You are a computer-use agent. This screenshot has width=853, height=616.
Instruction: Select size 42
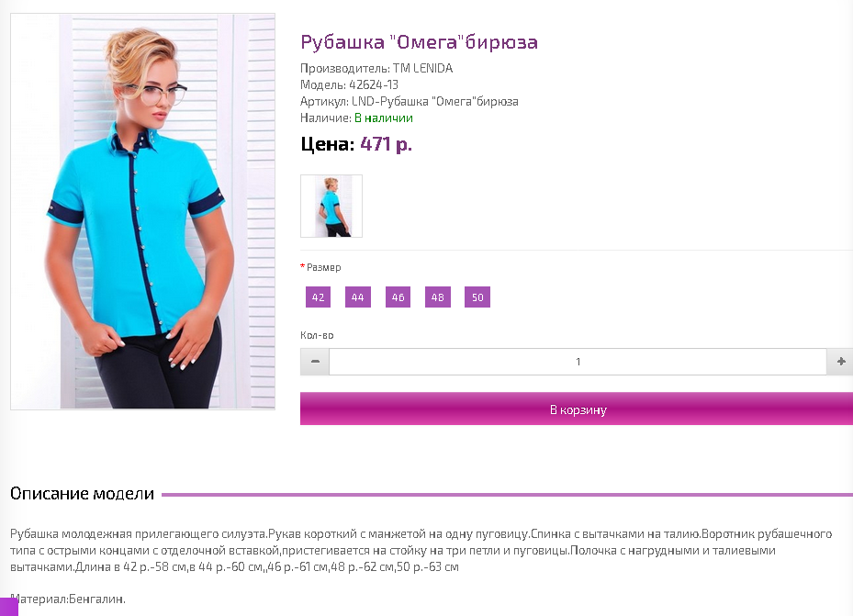pyautogui.click(x=319, y=297)
